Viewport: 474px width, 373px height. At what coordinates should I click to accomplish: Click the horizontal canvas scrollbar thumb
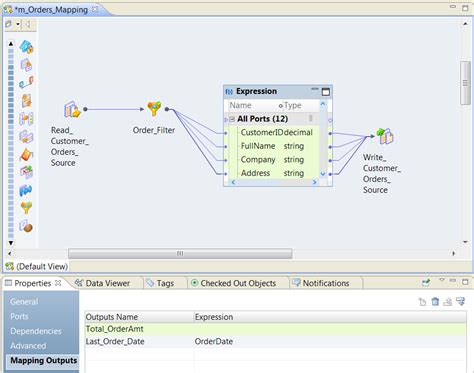(x=180, y=254)
